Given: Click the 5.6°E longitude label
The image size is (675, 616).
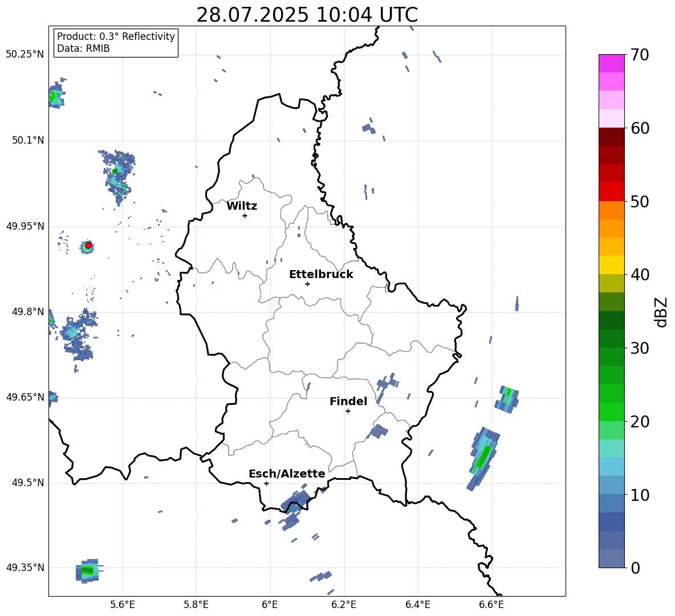Looking at the screenshot, I should pos(123,605).
